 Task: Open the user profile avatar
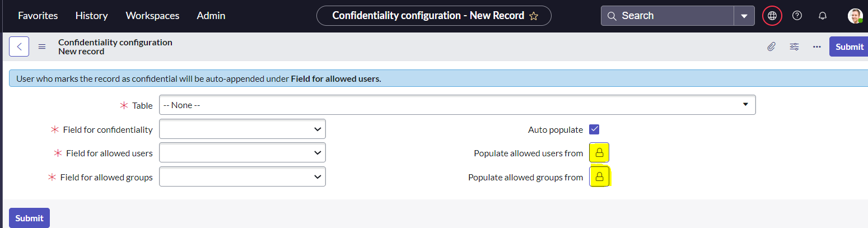(x=855, y=16)
